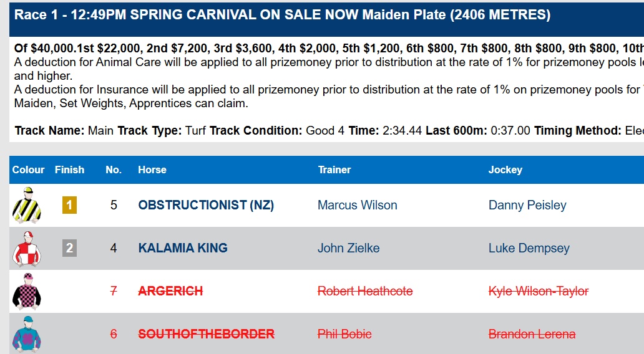View jockey Danny Peisley's profile
The width and height of the screenshot is (644, 354).
click(527, 205)
